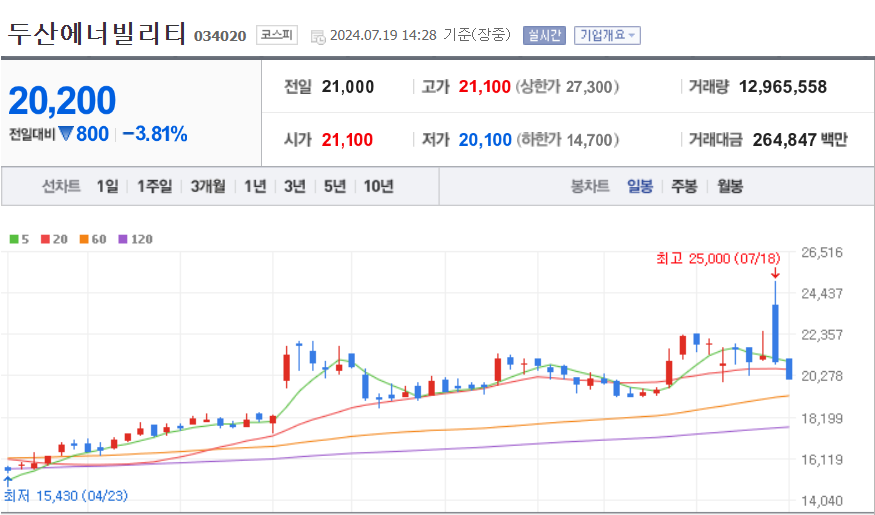875x515 pixels.
Task: Click the 봉차트 label
Action: [589, 186]
